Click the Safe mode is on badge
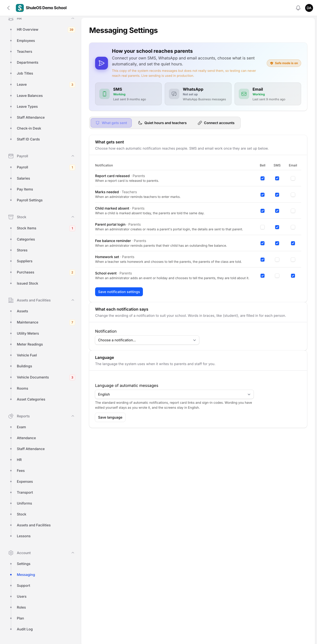Image resolution: width=317 pixels, height=644 pixels. pyautogui.click(x=284, y=63)
